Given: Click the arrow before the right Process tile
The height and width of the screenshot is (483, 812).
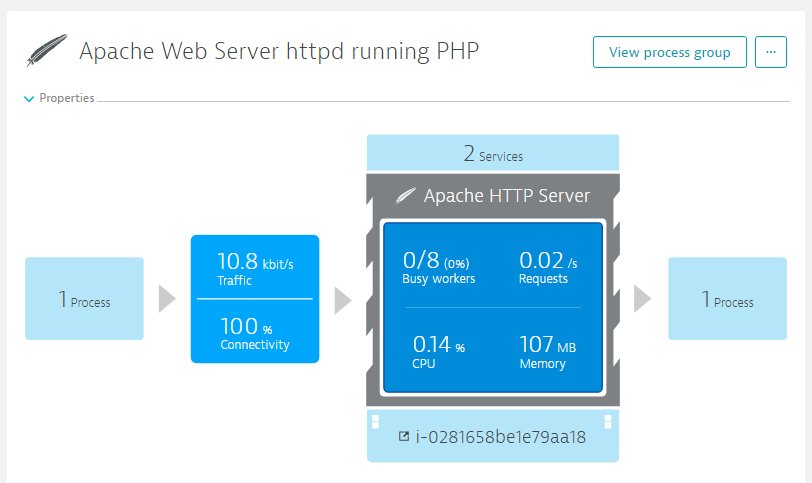Looking at the screenshot, I should [x=642, y=299].
